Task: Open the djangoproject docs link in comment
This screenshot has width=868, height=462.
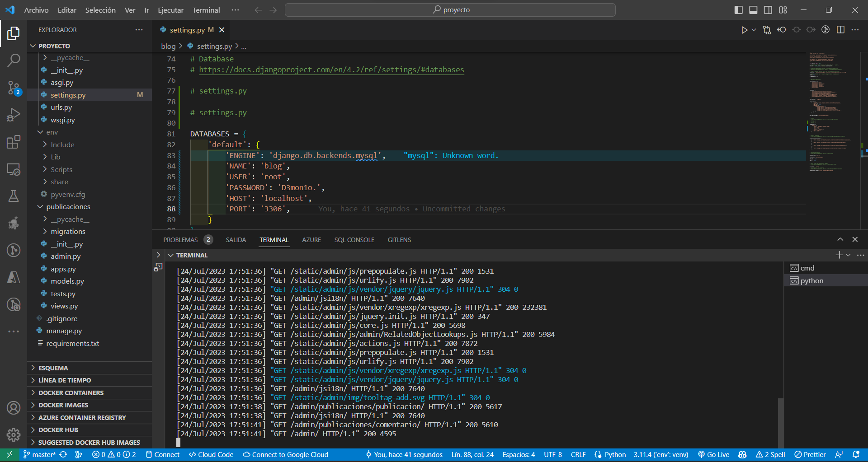Action: point(331,70)
